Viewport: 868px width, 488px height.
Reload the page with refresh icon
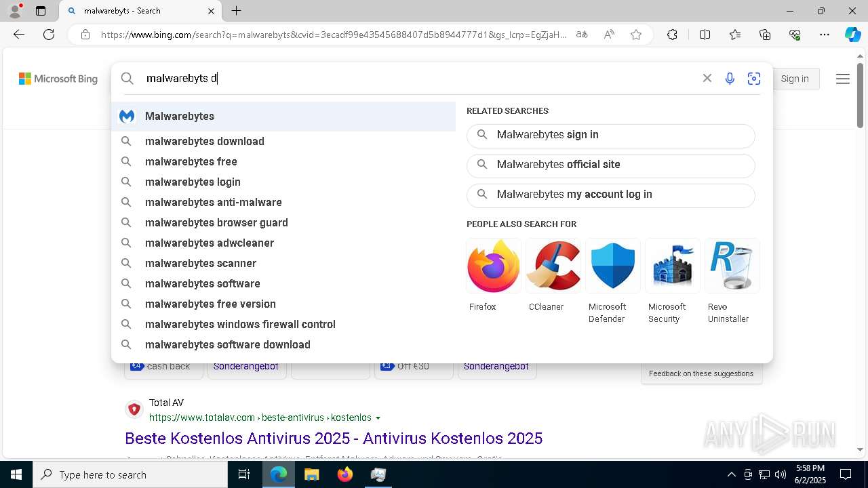coord(49,35)
